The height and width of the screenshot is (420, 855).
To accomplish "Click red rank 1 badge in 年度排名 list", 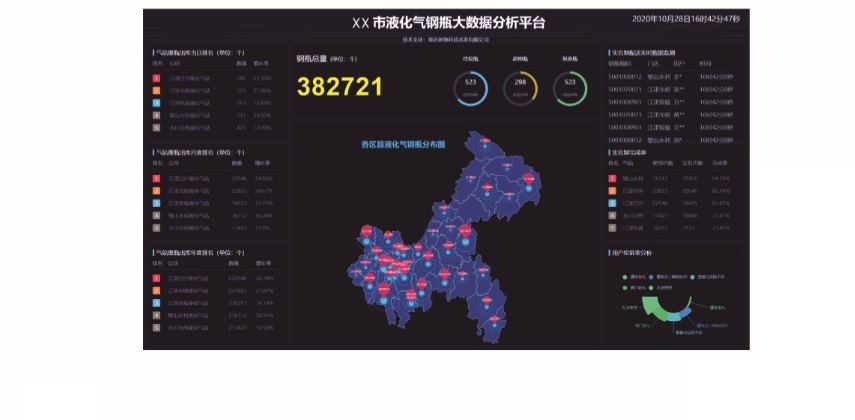I will pos(156,278).
